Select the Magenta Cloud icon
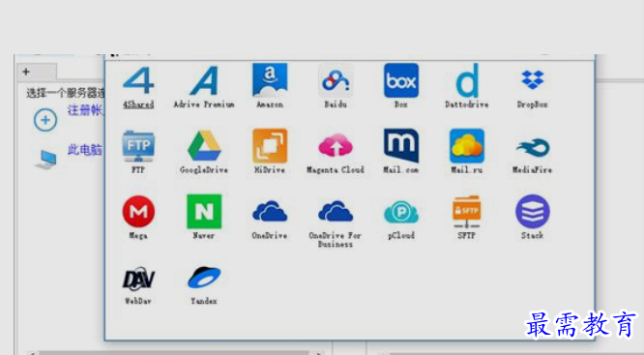Screen dimensions: 644x355 [336, 145]
